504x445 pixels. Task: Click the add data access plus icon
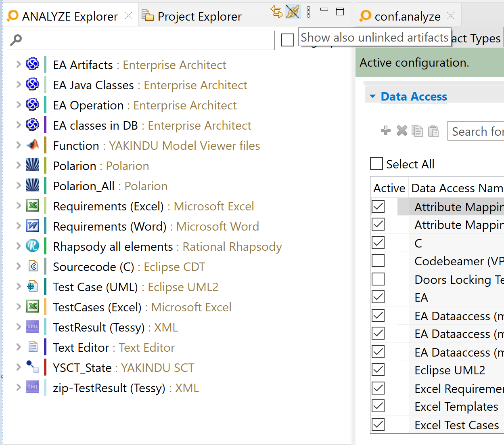coord(386,131)
